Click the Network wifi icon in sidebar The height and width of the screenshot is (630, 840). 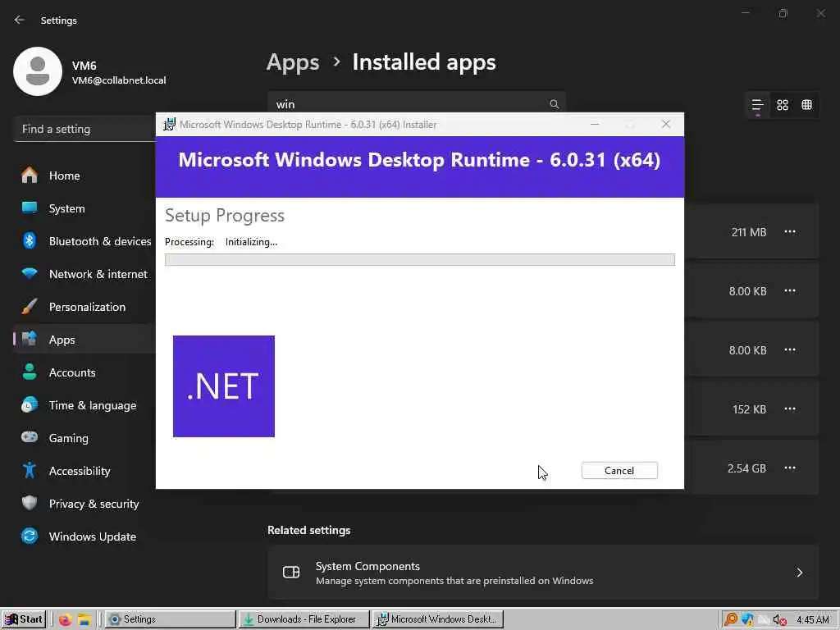(30, 273)
